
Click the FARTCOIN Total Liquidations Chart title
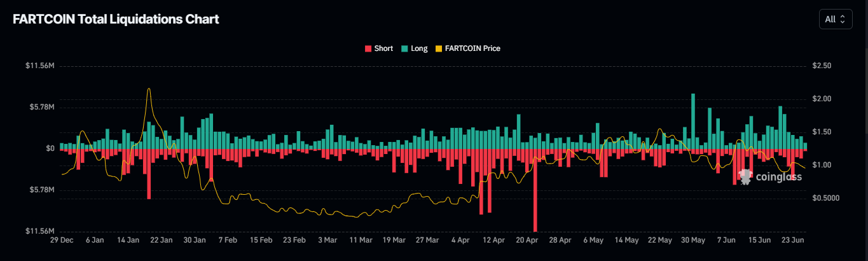tap(116, 19)
